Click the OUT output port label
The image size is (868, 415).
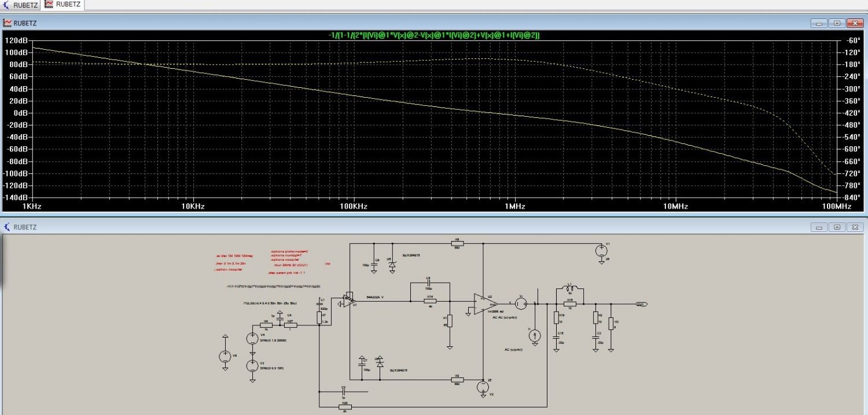640,303
